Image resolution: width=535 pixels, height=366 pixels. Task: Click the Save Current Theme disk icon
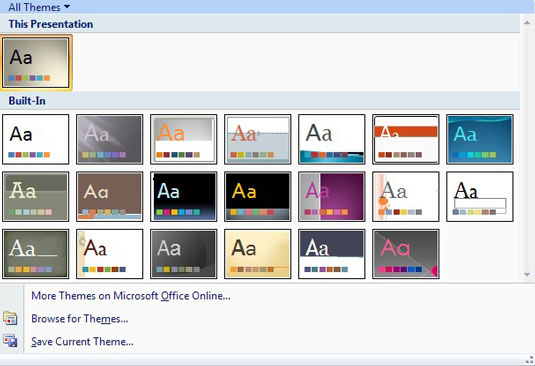click(x=10, y=341)
